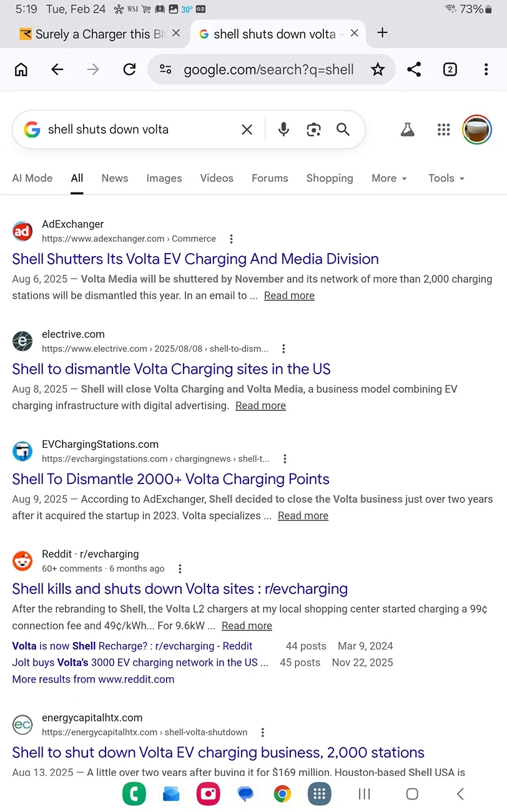507x812 pixels.
Task: Open new tab with plus button
Action: [x=383, y=33]
